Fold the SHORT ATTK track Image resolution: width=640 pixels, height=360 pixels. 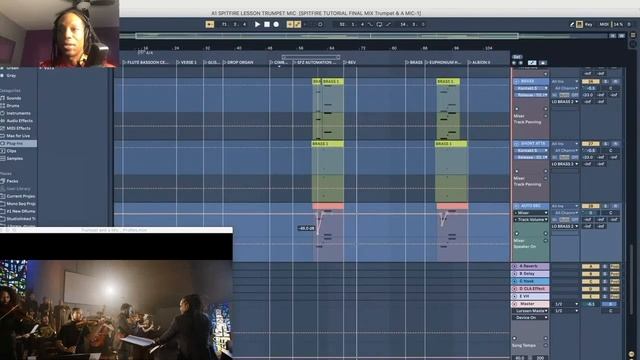pos(516,144)
